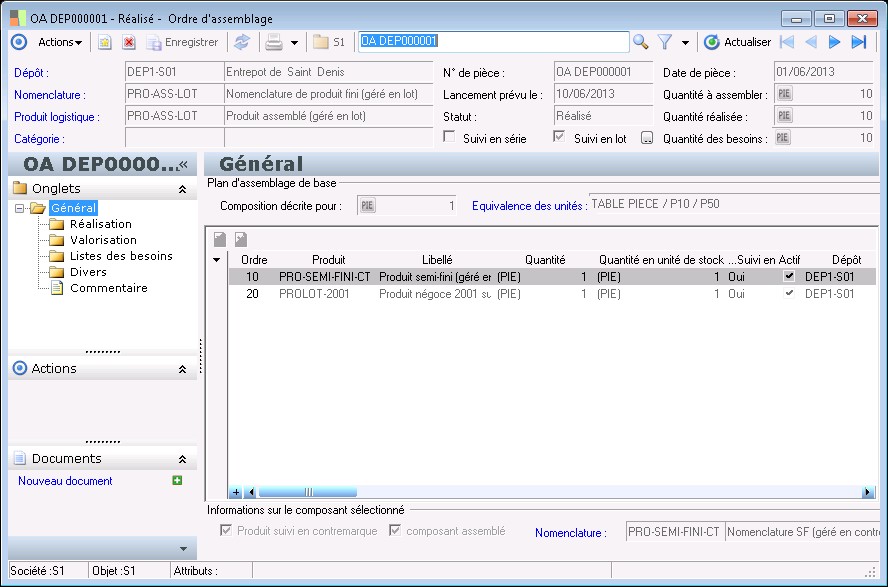Go to previous record arrow
The image size is (888, 587).
[811, 42]
